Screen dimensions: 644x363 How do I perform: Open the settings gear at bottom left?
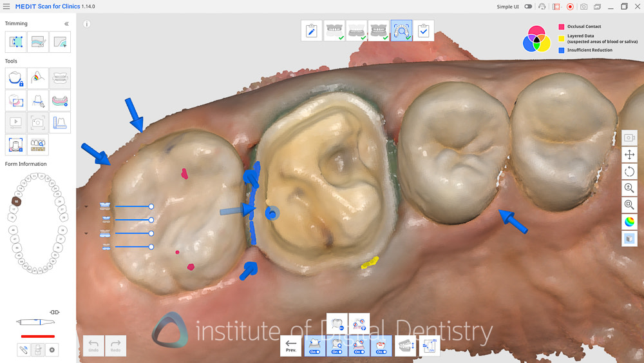point(52,350)
